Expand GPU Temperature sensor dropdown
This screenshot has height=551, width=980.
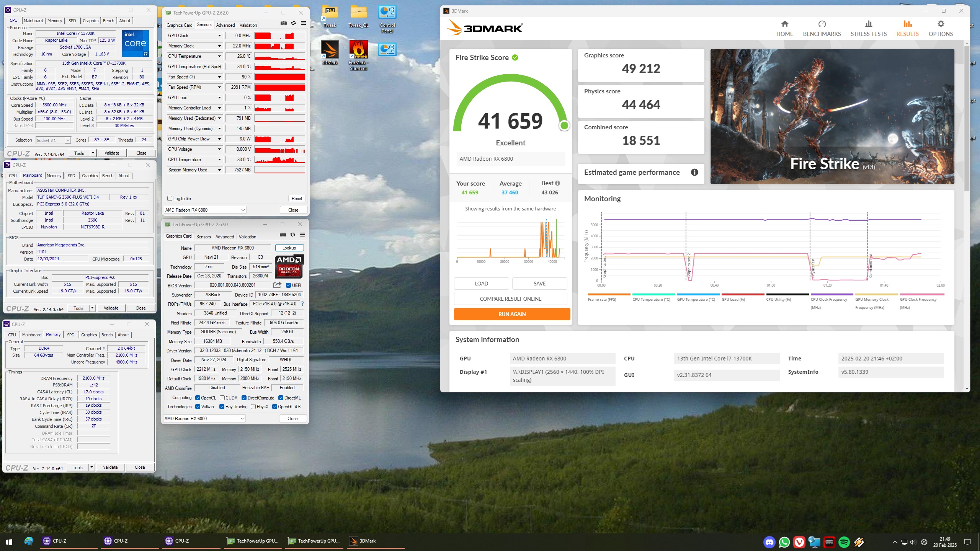[x=219, y=56]
